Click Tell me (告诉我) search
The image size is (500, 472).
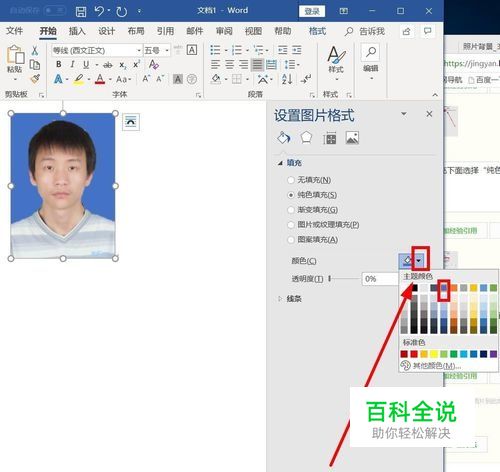tap(365, 31)
